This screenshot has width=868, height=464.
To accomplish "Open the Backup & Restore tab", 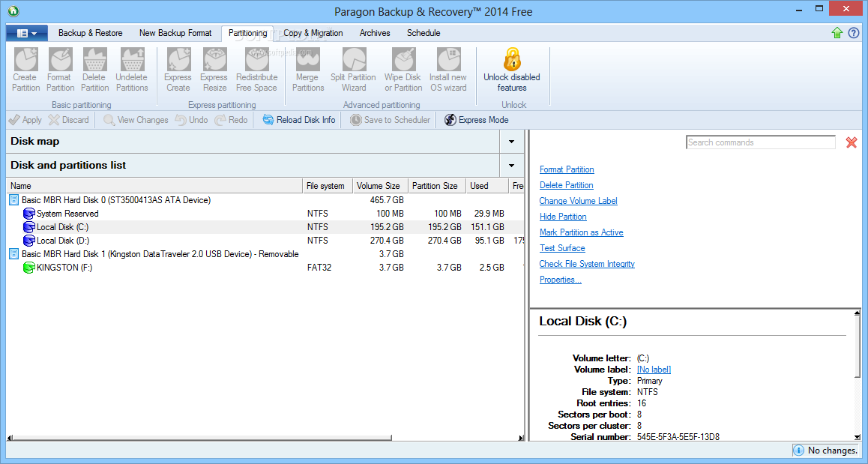I will (90, 33).
